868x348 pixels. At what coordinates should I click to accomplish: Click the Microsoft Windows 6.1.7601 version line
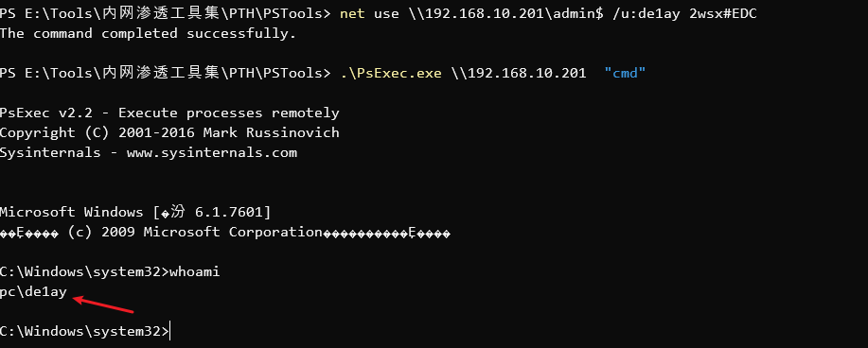click(x=135, y=212)
